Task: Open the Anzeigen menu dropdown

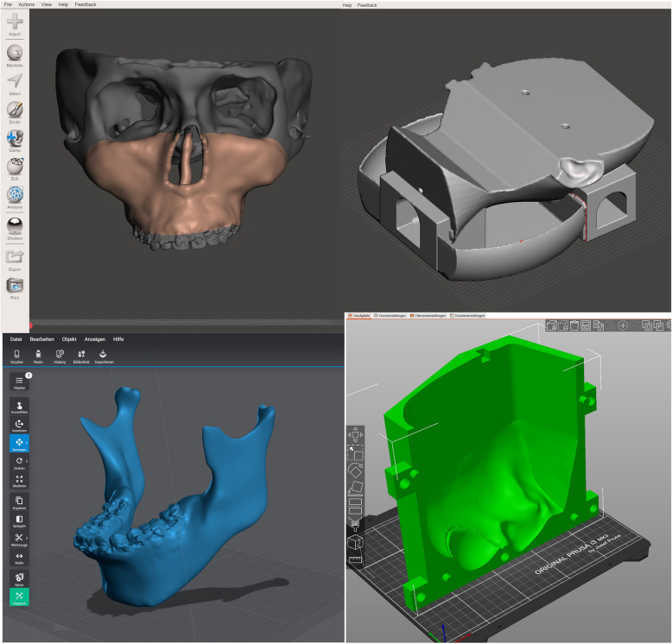Action: [94, 339]
